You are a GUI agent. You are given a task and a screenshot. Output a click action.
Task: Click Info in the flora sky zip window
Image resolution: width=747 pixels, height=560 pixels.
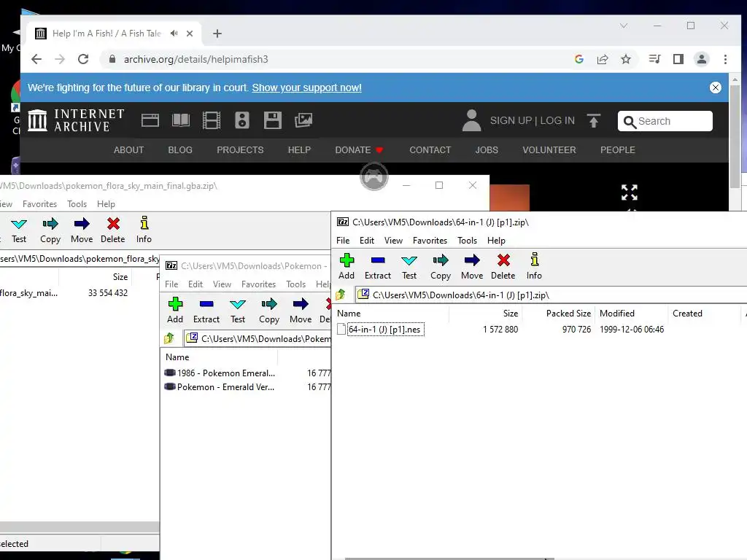click(x=144, y=230)
